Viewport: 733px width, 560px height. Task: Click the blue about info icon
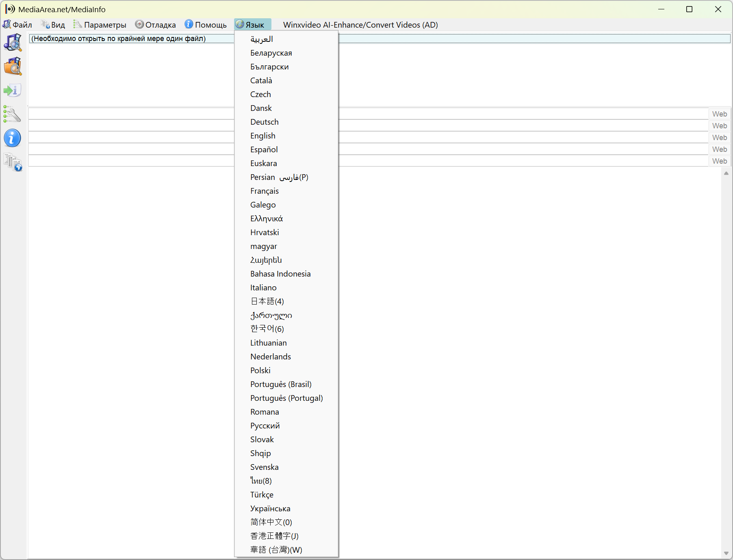coord(12,138)
